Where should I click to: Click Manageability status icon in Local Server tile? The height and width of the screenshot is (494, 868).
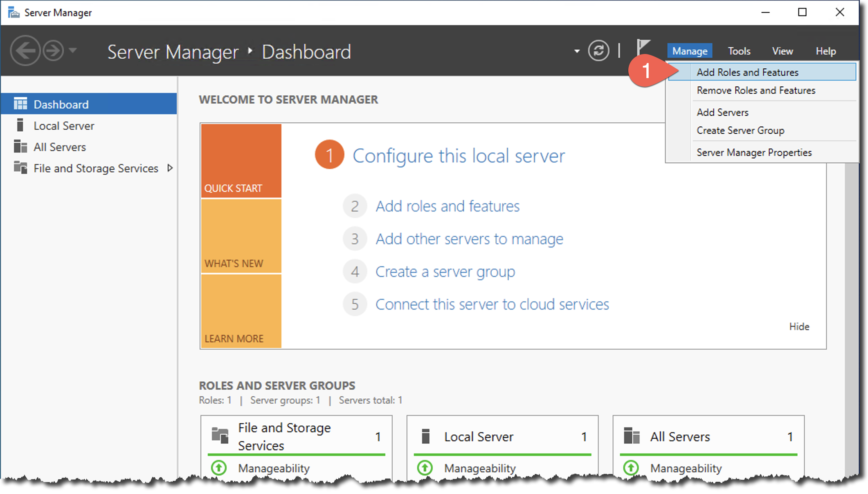[x=425, y=467]
